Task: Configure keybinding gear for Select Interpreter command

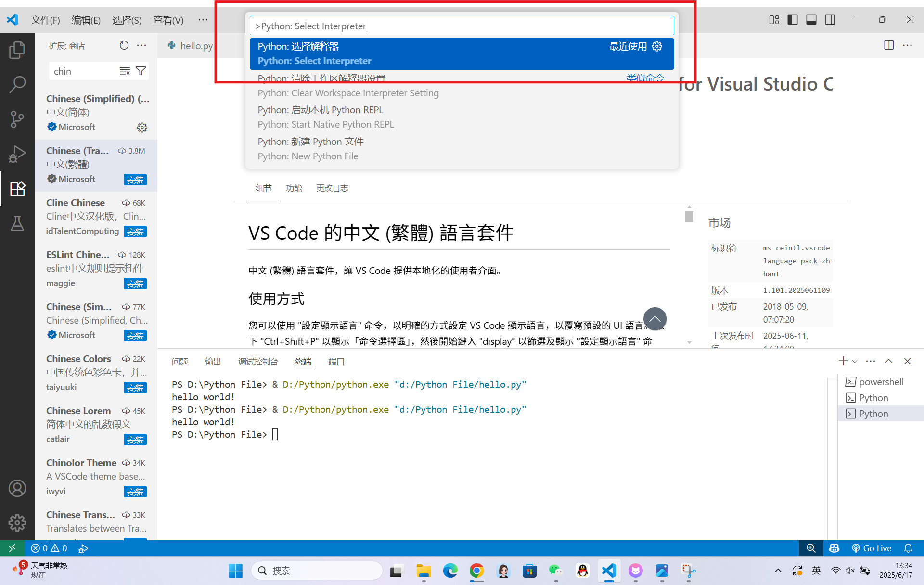Action: (x=657, y=46)
